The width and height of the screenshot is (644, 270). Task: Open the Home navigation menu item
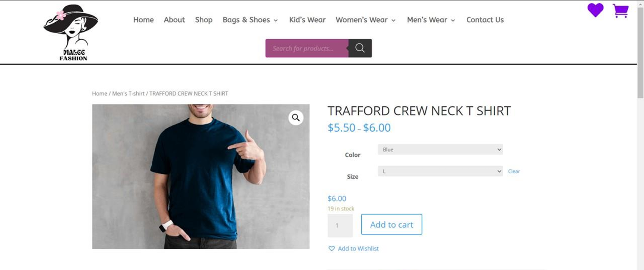coord(143,20)
